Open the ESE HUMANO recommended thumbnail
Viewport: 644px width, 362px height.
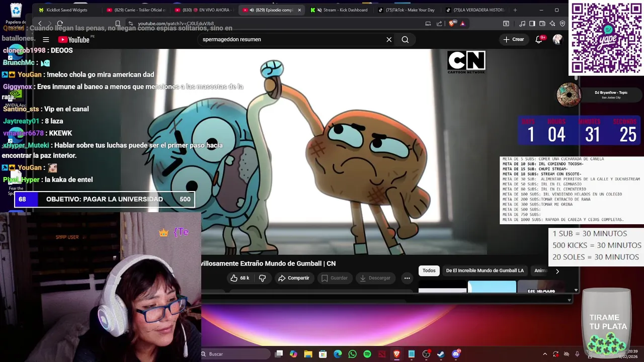[541, 288]
